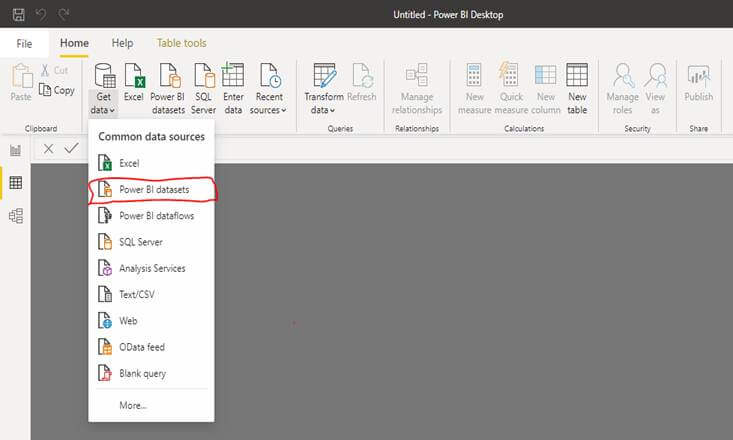Click the Cut scissors button
The height and width of the screenshot is (440, 733).
55,70
